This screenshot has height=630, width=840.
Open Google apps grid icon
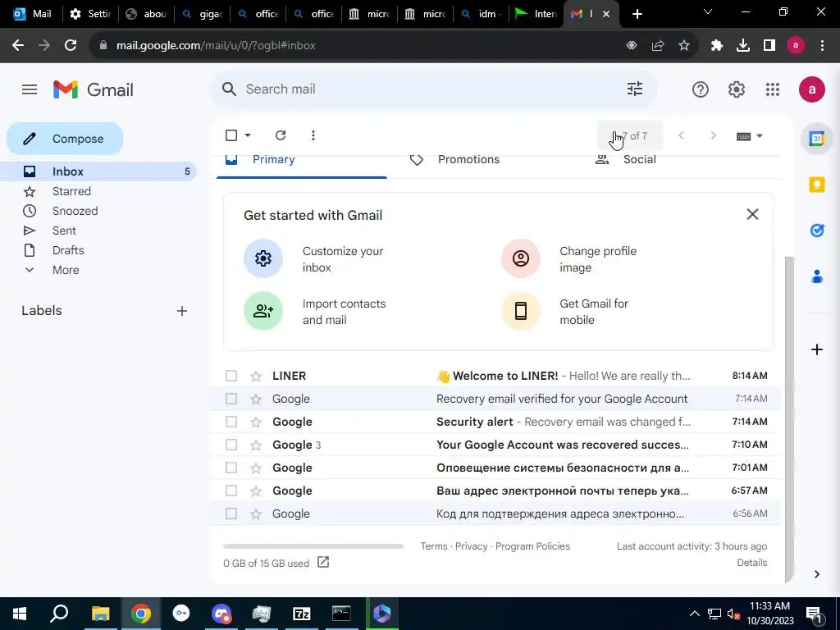click(773, 89)
